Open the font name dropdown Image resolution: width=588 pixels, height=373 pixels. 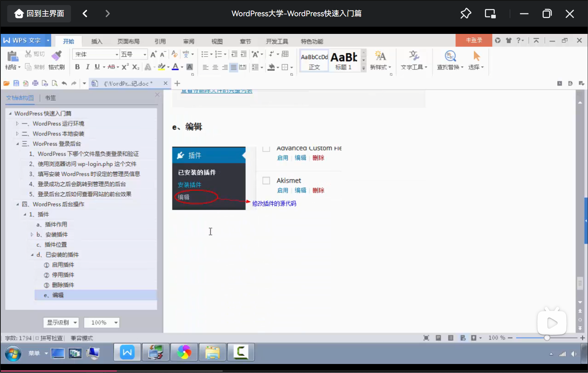[x=117, y=54]
